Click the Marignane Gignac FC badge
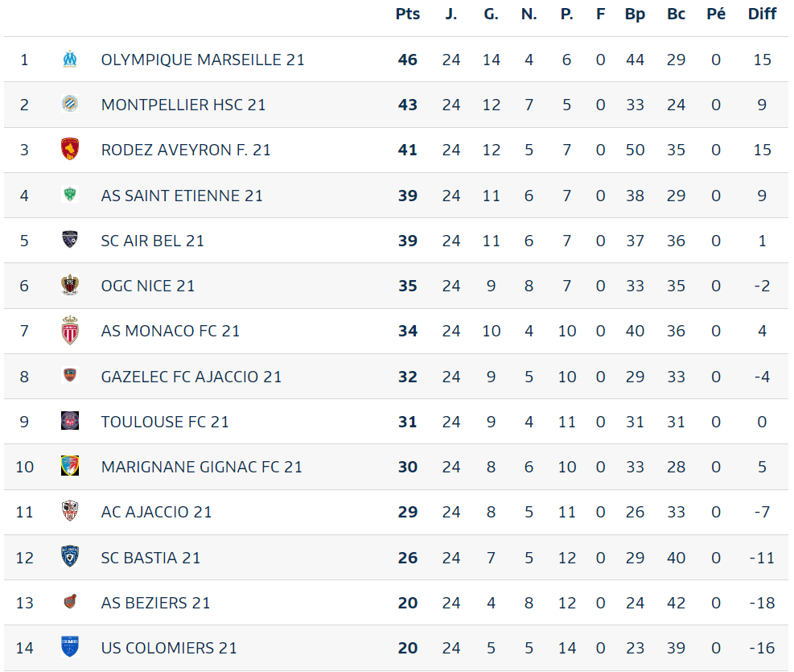 70,466
